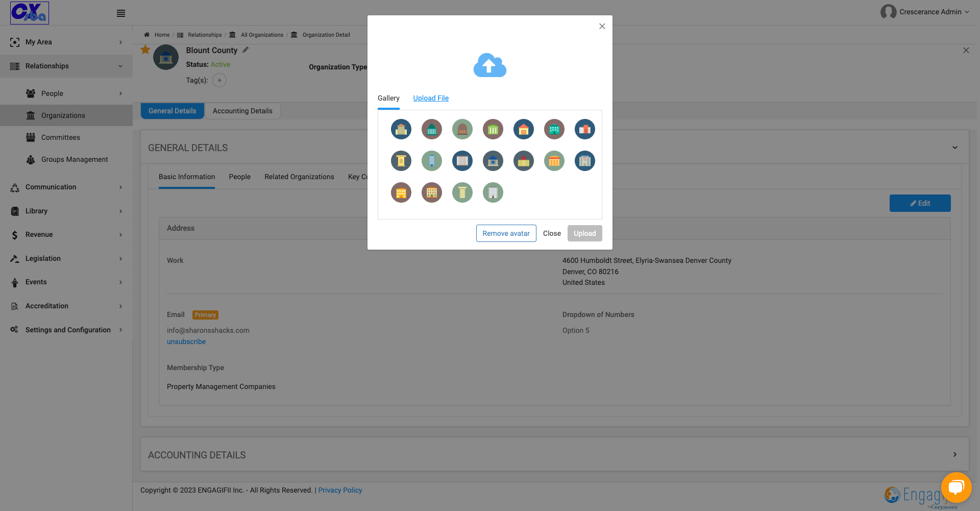Viewport: 980px width, 511px height.
Task: Select the white striped building avatar
Action: point(462,161)
